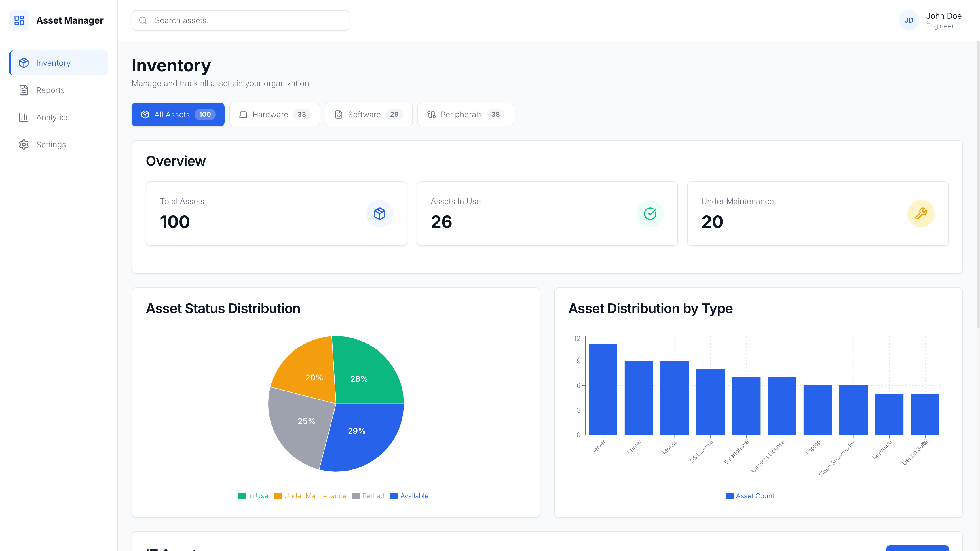
Task: Click the Inventory cube icon in sidebar
Action: coord(24,63)
